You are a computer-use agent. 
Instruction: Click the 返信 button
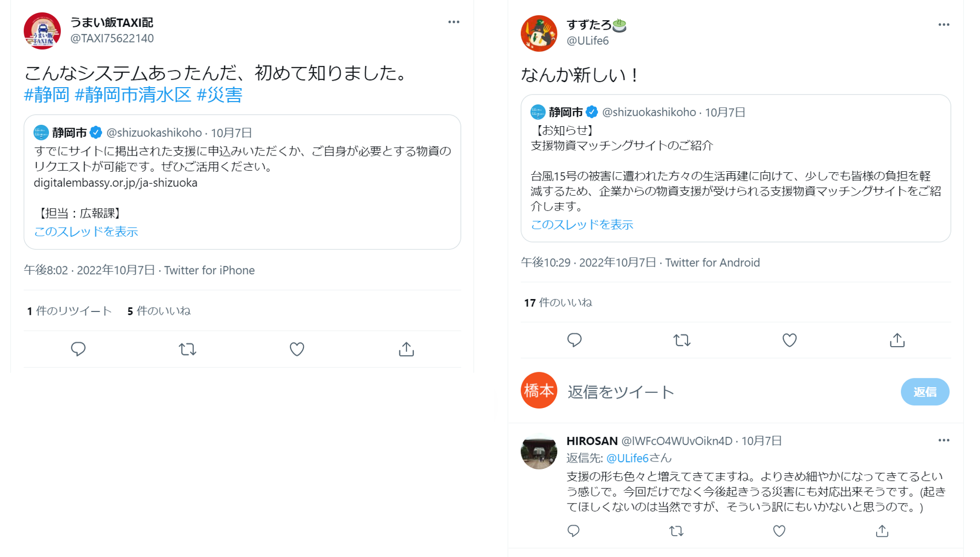(x=925, y=392)
